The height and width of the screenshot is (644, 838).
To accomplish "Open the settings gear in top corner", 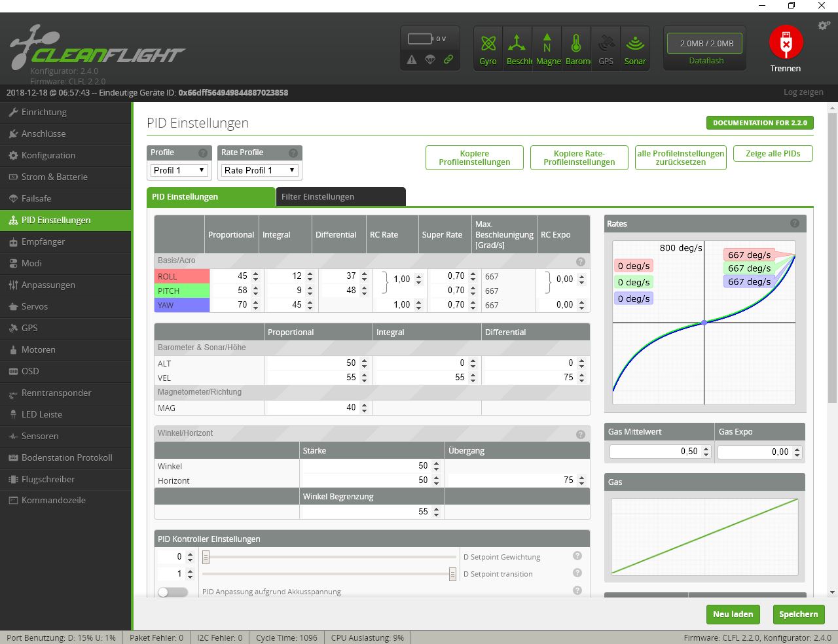I will tap(824, 26).
